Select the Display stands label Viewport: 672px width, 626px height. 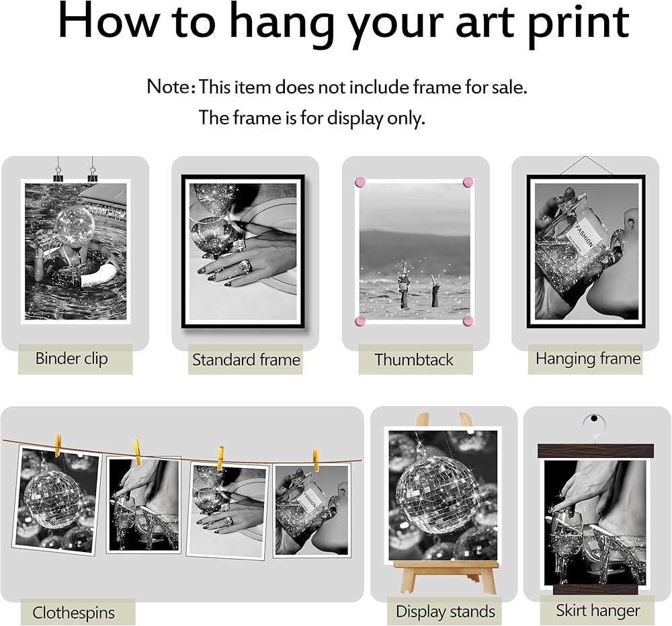tap(446, 611)
